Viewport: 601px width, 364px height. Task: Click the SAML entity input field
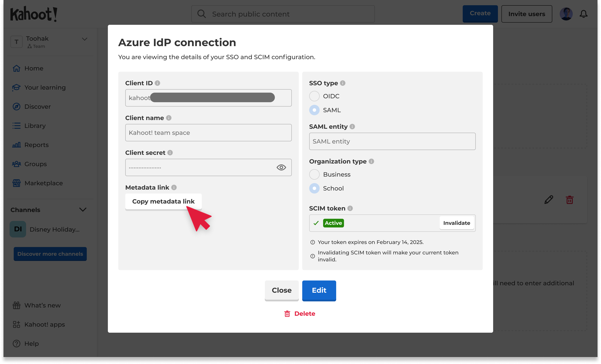[392, 142]
